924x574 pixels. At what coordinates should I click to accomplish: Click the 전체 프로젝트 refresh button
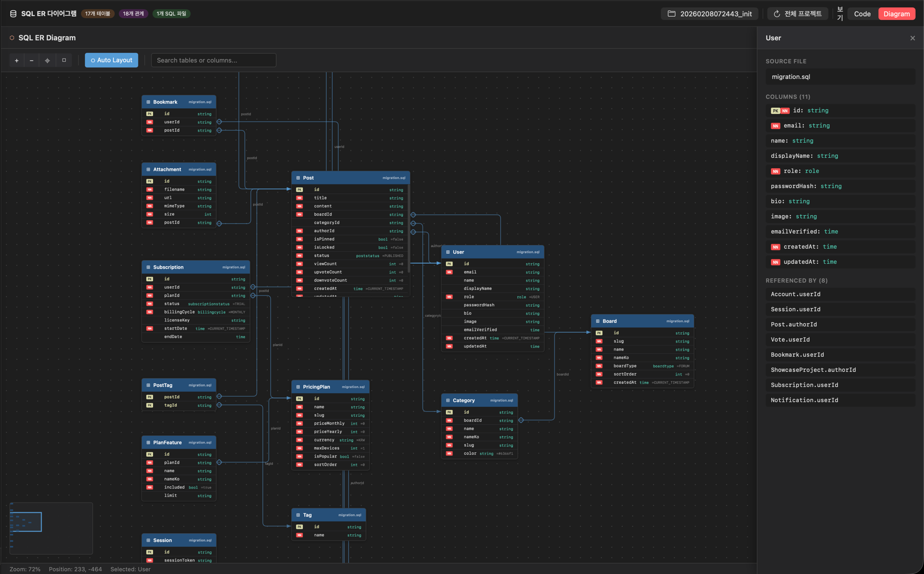(797, 14)
